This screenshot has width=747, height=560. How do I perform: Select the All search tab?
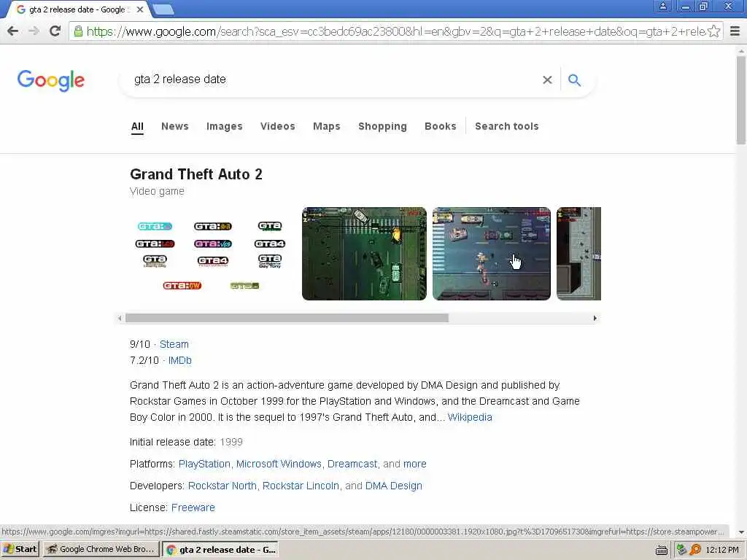137,127
